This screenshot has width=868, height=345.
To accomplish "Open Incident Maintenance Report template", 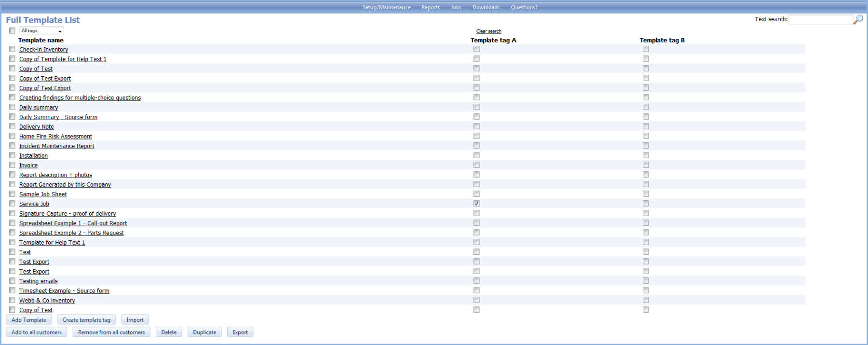I will pos(57,146).
